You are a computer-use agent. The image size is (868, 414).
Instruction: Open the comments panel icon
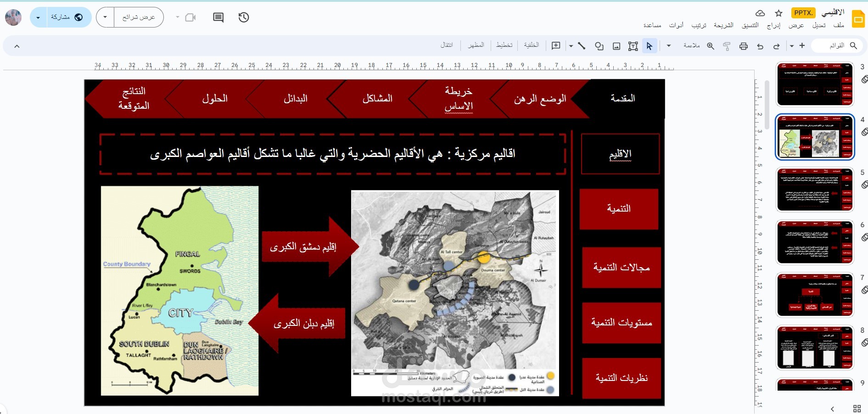tap(218, 17)
